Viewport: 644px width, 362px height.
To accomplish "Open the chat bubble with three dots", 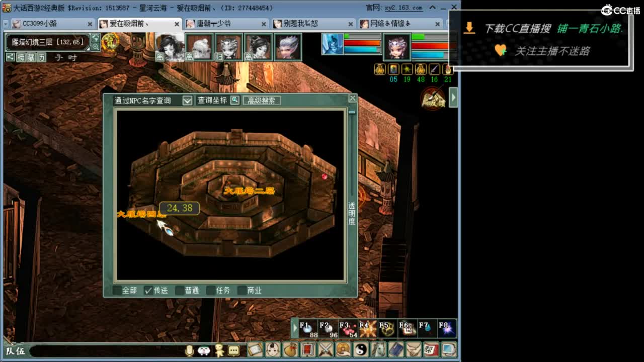I will pos(233,350).
